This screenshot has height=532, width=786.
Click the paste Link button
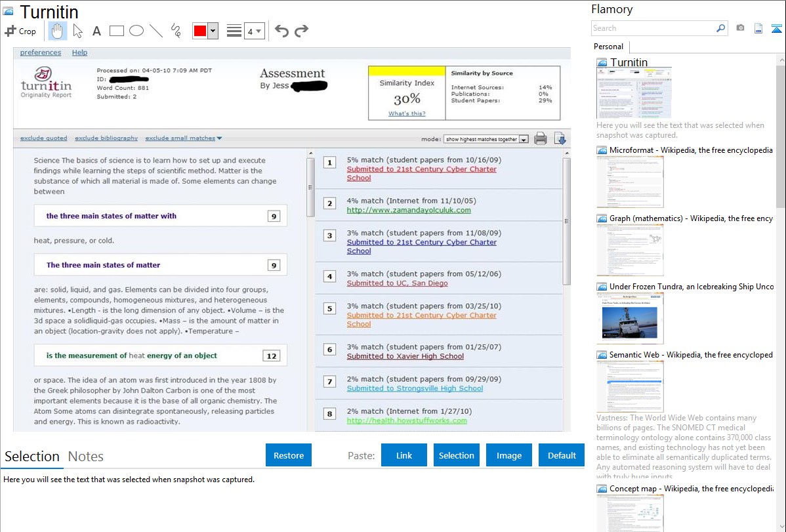[x=404, y=455]
